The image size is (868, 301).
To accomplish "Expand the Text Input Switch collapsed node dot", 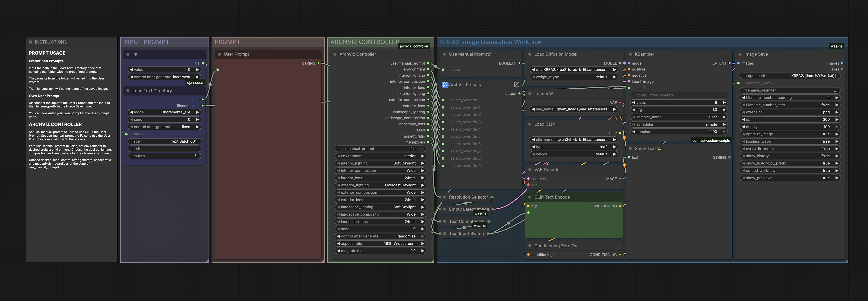I will click(x=445, y=234).
